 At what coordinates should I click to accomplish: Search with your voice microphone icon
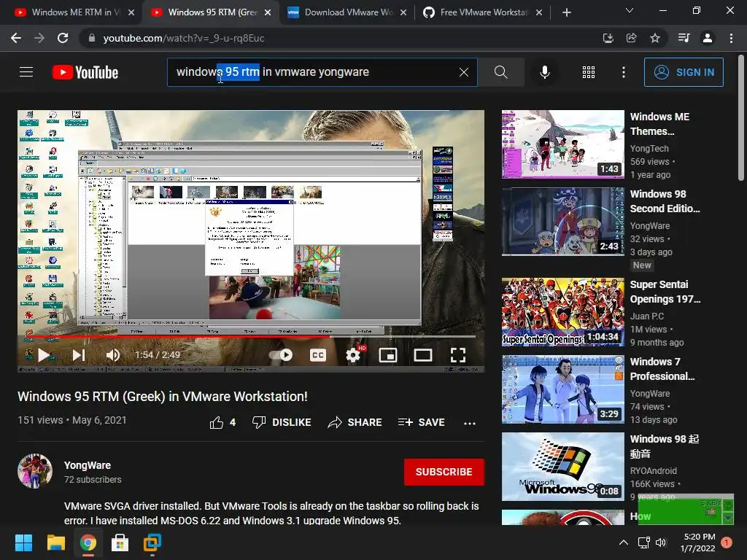point(544,72)
